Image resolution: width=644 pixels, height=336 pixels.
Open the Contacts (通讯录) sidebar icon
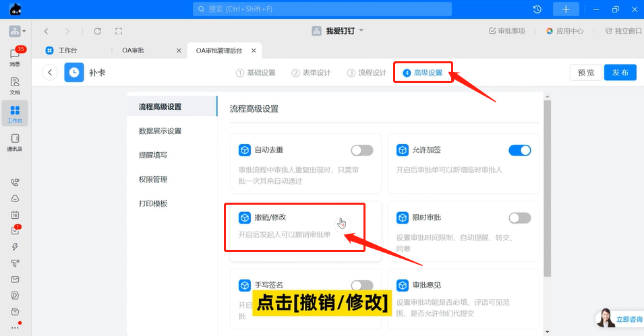click(15, 142)
